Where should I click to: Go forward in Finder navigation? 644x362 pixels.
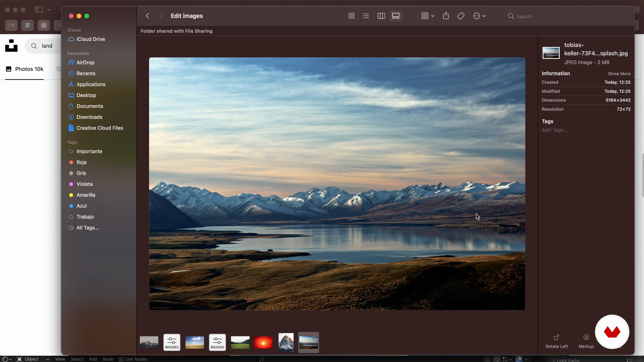[161, 16]
